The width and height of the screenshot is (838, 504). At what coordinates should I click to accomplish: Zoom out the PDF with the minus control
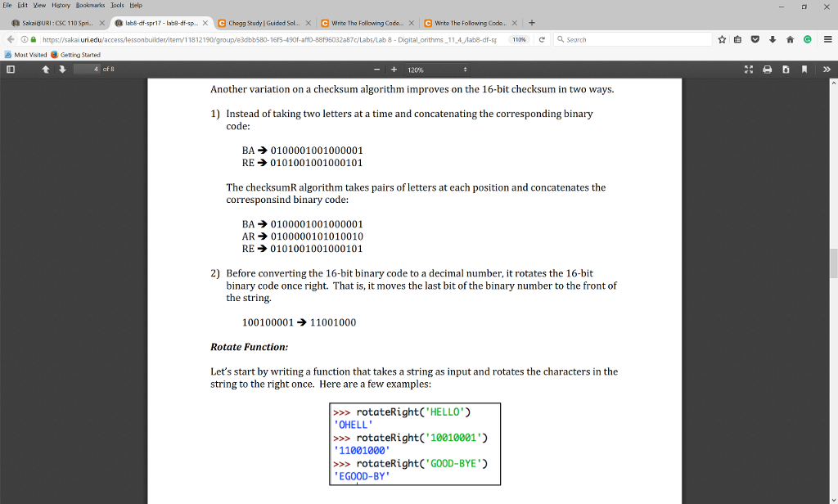pos(376,70)
